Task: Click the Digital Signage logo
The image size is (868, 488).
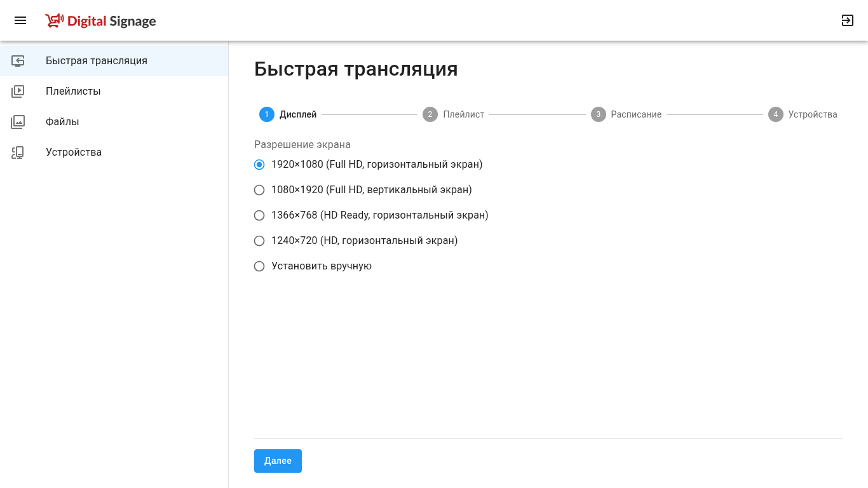Action: [x=101, y=21]
